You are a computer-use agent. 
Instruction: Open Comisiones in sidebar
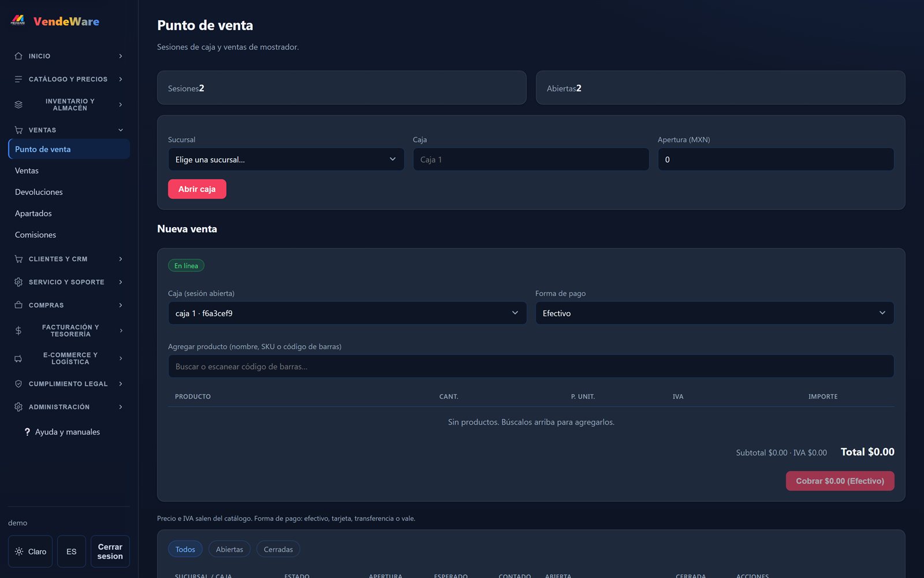[x=69, y=235]
